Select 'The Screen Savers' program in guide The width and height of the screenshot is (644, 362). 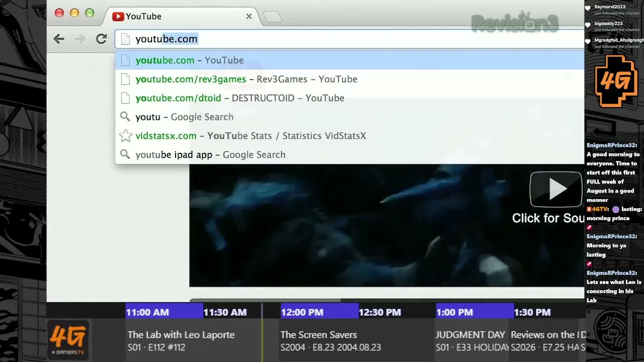point(356,340)
